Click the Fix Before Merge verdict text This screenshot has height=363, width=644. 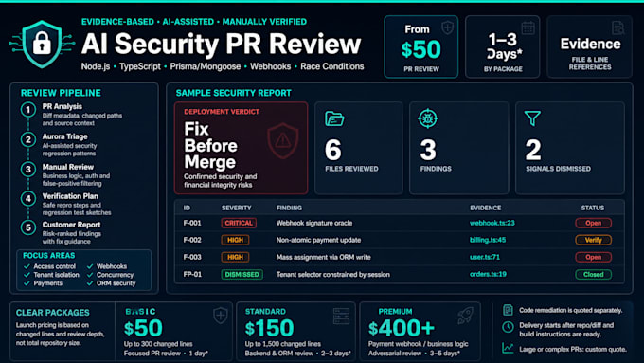[x=210, y=146]
